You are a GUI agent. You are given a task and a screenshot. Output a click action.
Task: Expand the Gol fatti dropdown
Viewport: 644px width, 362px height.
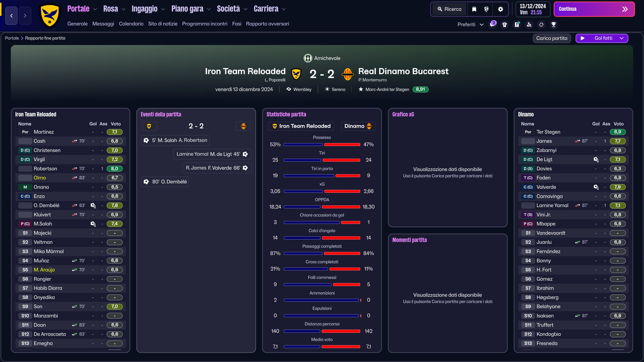point(602,38)
